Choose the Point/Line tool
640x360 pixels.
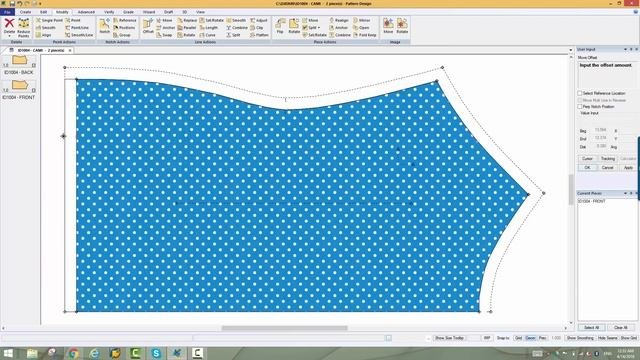tap(77, 27)
